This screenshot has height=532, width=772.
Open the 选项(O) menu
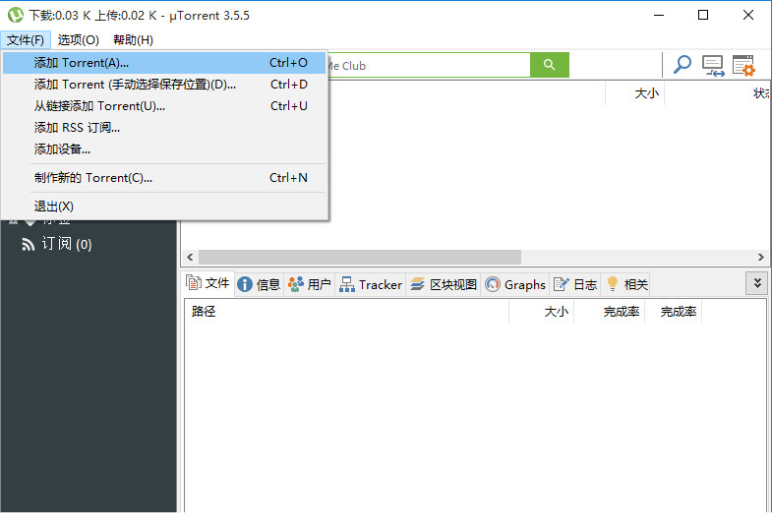click(79, 40)
